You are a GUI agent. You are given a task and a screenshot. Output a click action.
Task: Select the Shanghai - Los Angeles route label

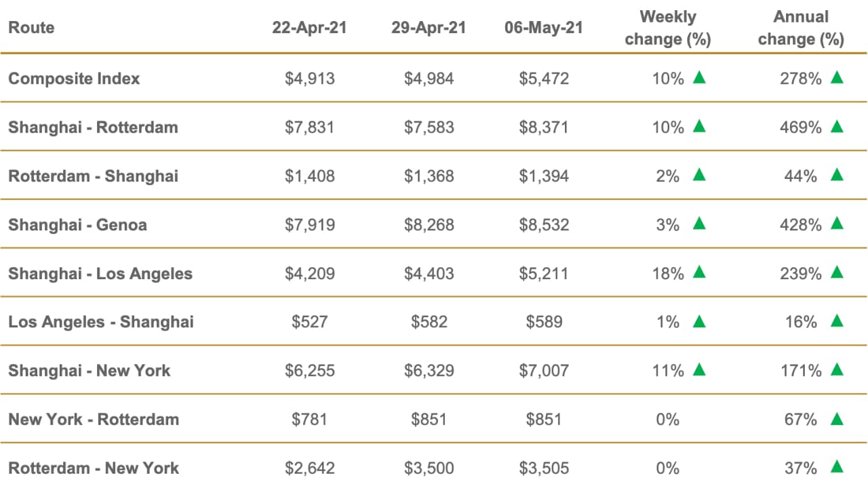coord(100,274)
